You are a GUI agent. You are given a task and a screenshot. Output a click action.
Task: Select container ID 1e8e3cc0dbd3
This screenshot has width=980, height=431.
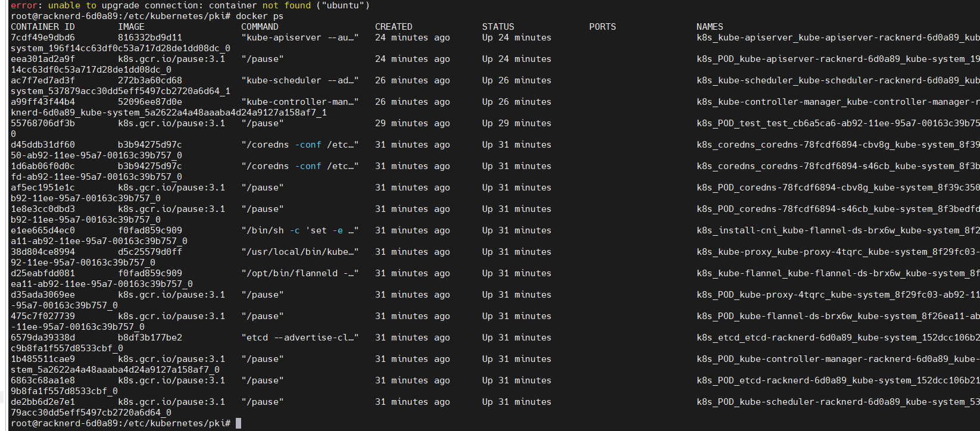pos(43,209)
